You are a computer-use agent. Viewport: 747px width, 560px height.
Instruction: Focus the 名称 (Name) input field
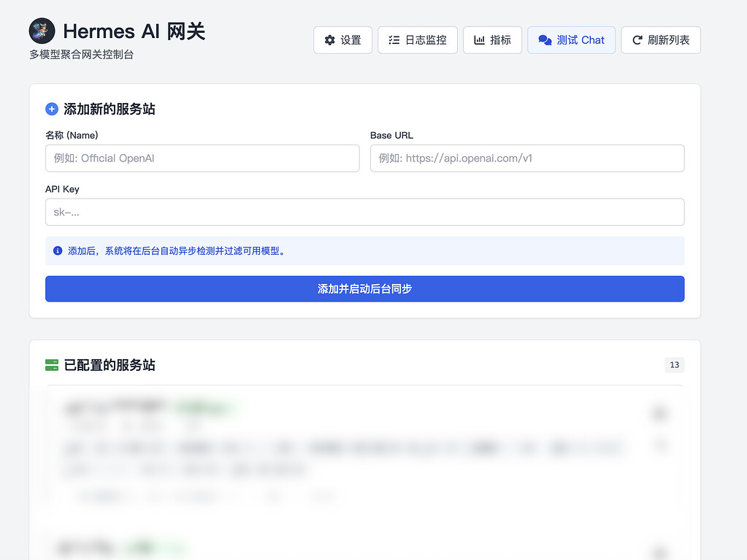202,158
